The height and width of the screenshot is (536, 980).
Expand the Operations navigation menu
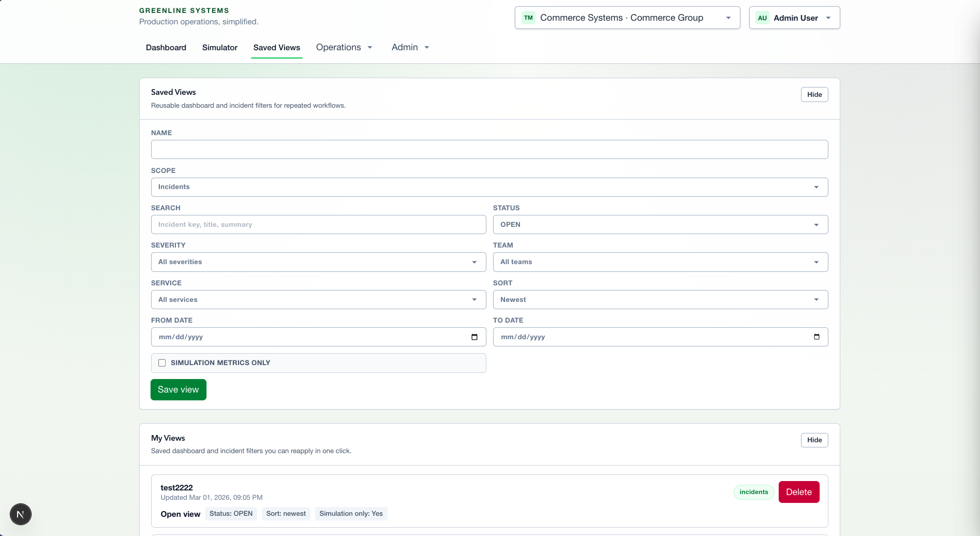pos(344,48)
